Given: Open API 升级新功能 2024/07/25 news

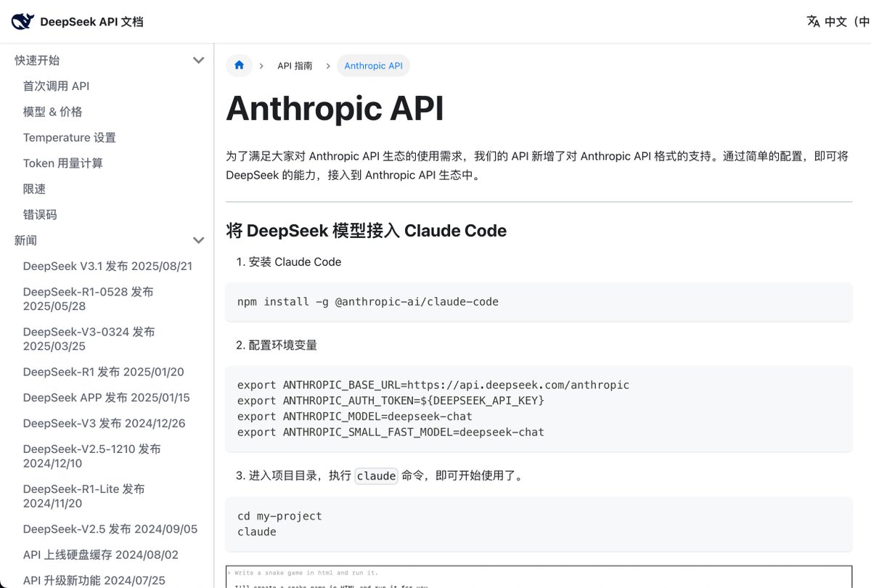Looking at the screenshot, I should [94, 581].
